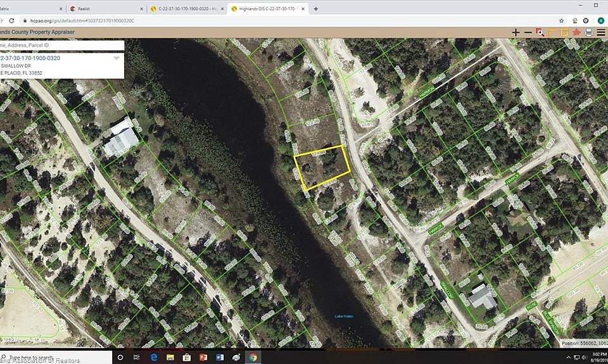Select the measure distance tool
This screenshot has width=608, height=364.
[552, 32]
